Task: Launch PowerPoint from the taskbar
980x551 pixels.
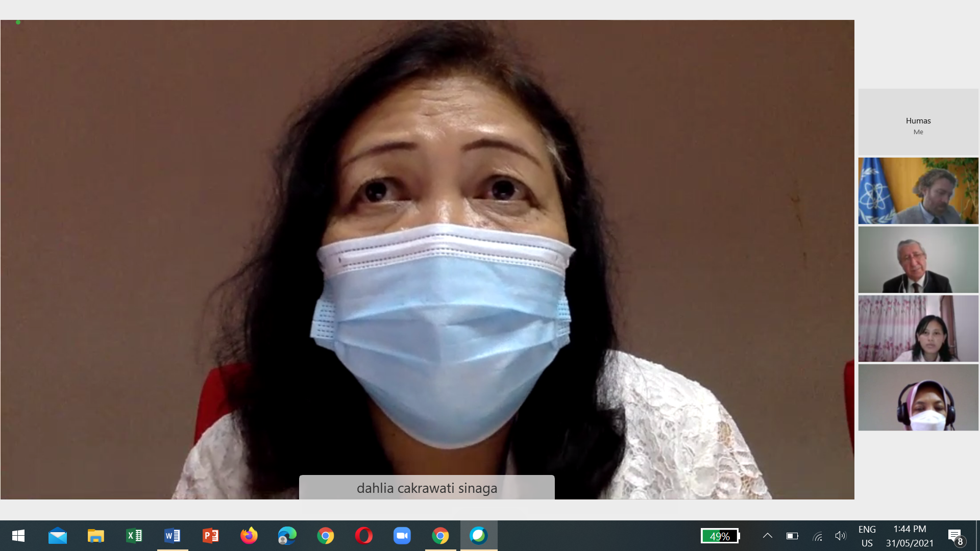Action: 211,536
